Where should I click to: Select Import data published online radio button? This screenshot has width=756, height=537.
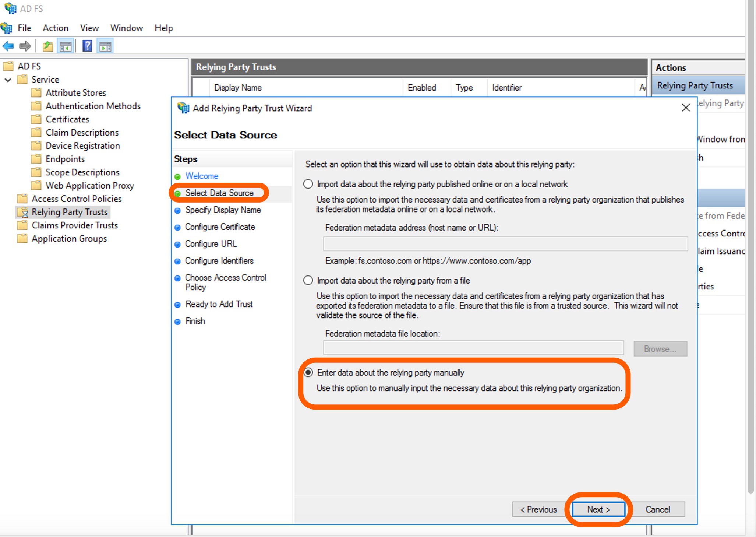[x=308, y=184]
